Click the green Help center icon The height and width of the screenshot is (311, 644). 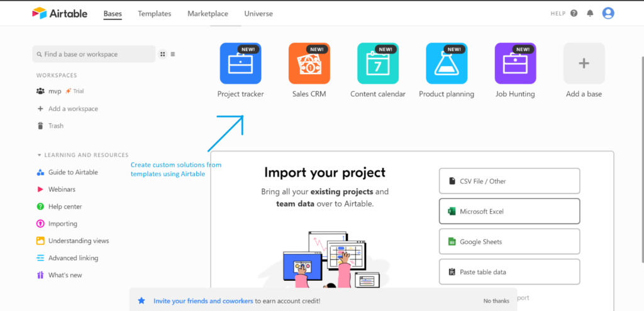[x=40, y=207]
